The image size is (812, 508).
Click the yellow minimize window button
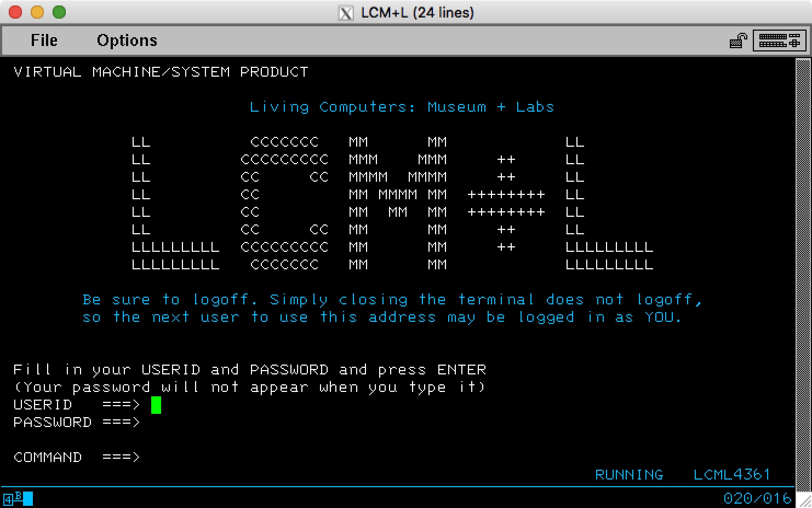(x=37, y=12)
